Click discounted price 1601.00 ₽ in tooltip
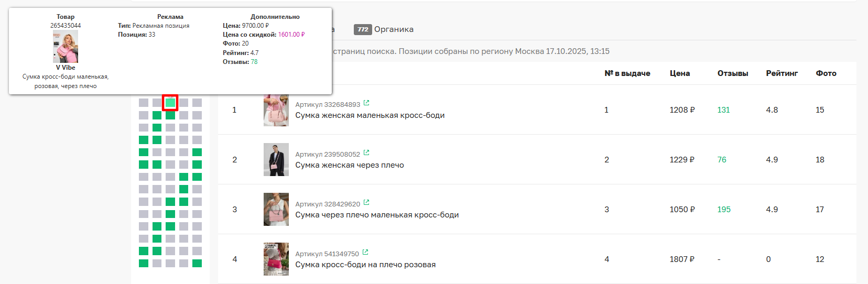This screenshot has width=868, height=284. (291, 35)
